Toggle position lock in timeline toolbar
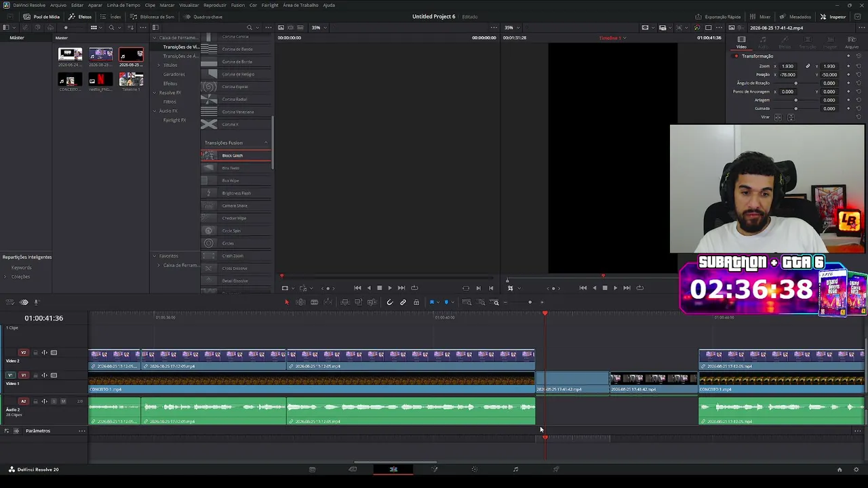Screen dimensions: 868x488 coord(416,302)
